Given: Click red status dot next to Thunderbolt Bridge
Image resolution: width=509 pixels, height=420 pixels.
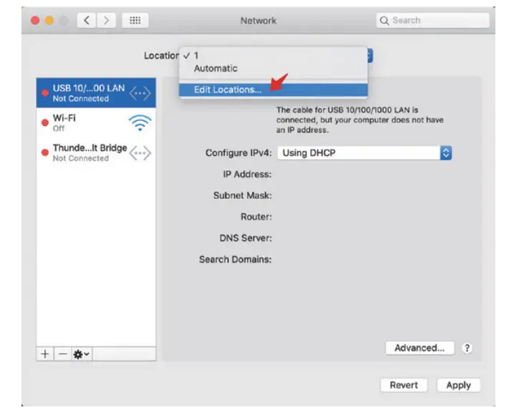Looking at the screenshot, I should 45,152.
